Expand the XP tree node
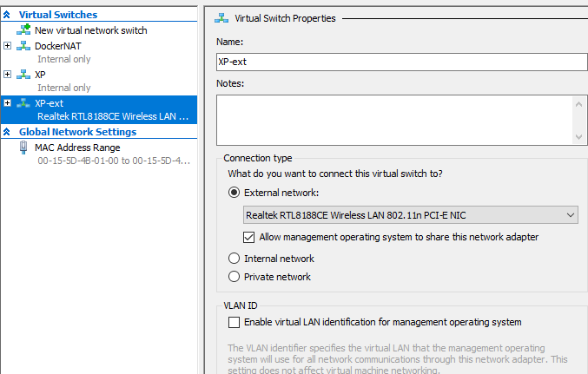Viewport: 588px width, 374px height. (x=8, y=75)
